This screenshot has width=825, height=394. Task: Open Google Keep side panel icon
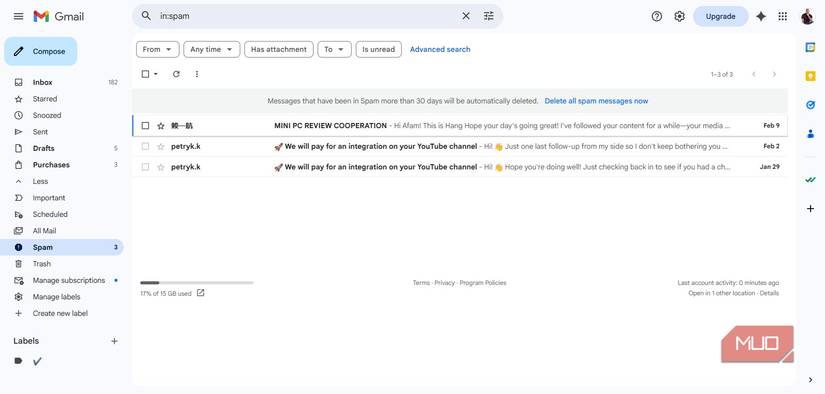810,76
